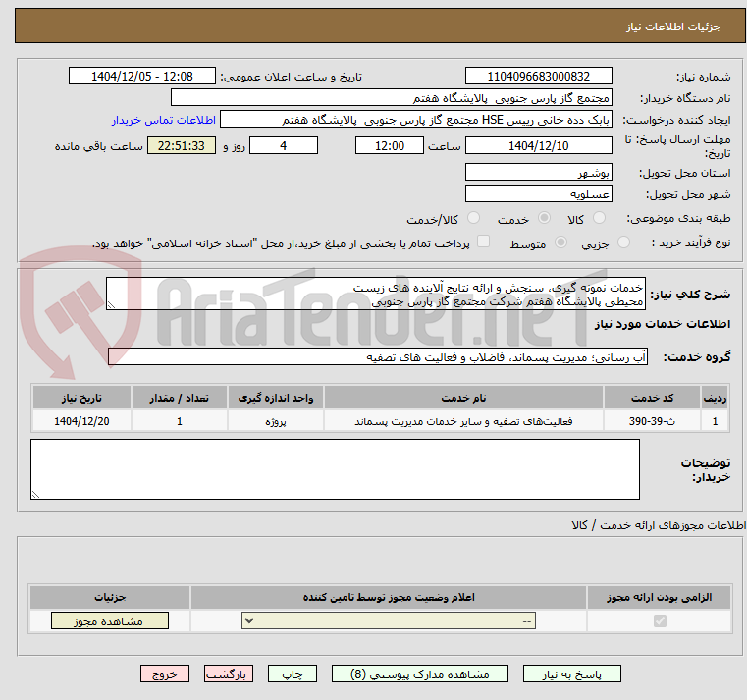Screen dimensions: 747x700
Task: Click the ایجاد کننده درخواست field
Action: [x=416, y=119]
